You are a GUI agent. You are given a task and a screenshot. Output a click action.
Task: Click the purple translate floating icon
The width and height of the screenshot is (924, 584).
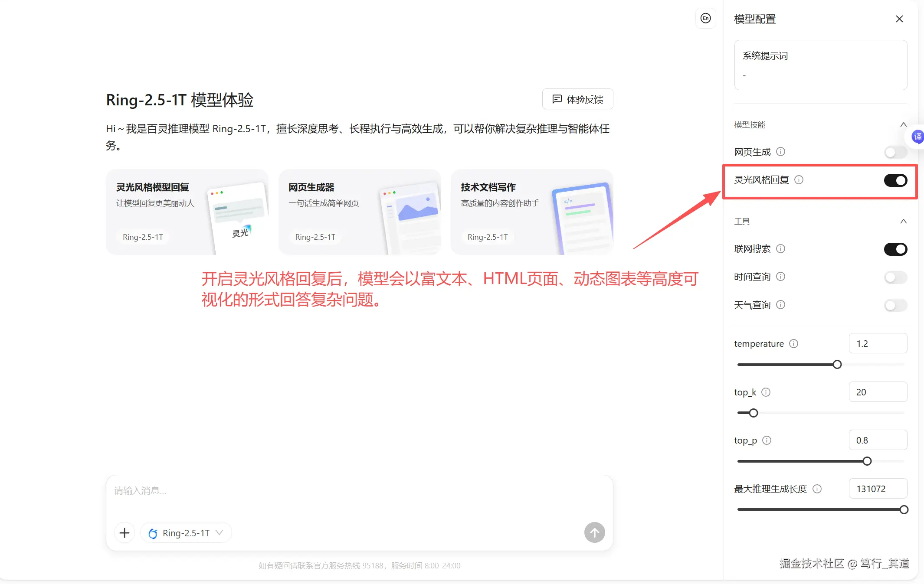pos(917,137)
